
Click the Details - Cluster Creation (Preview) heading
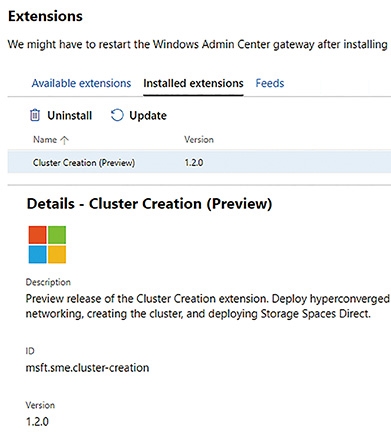click(x=149, y=204)
